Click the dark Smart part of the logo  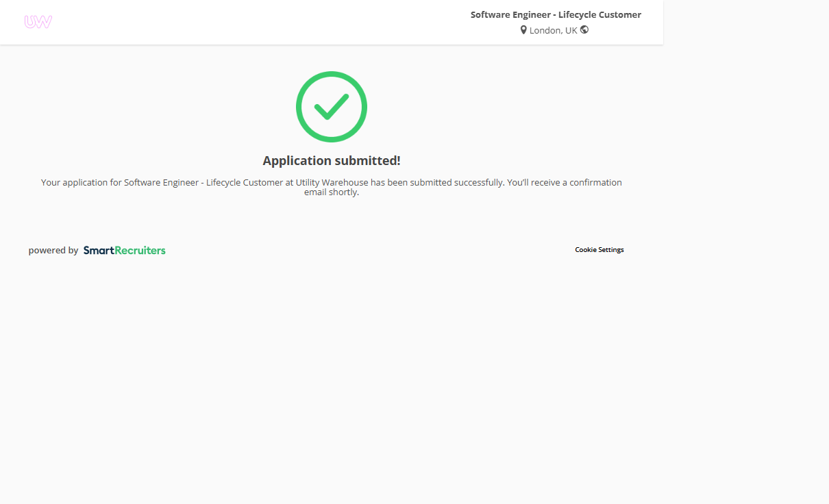[99, 251]
